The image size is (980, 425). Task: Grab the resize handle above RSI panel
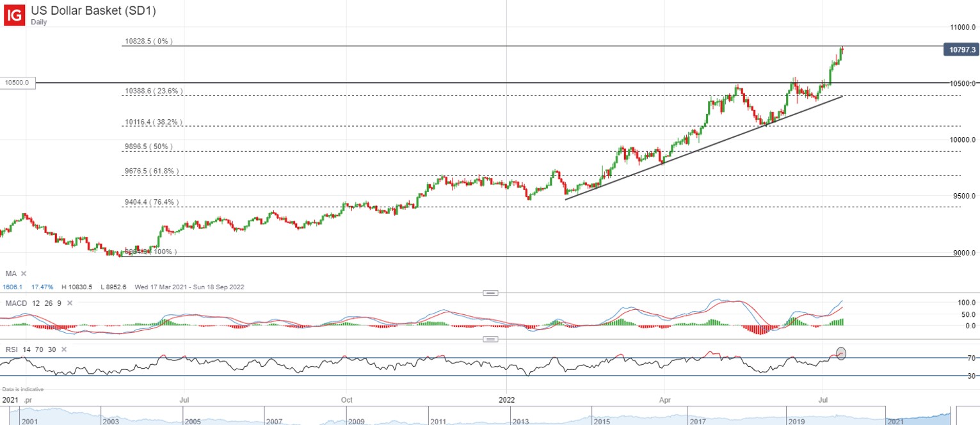tap(490, 339)
